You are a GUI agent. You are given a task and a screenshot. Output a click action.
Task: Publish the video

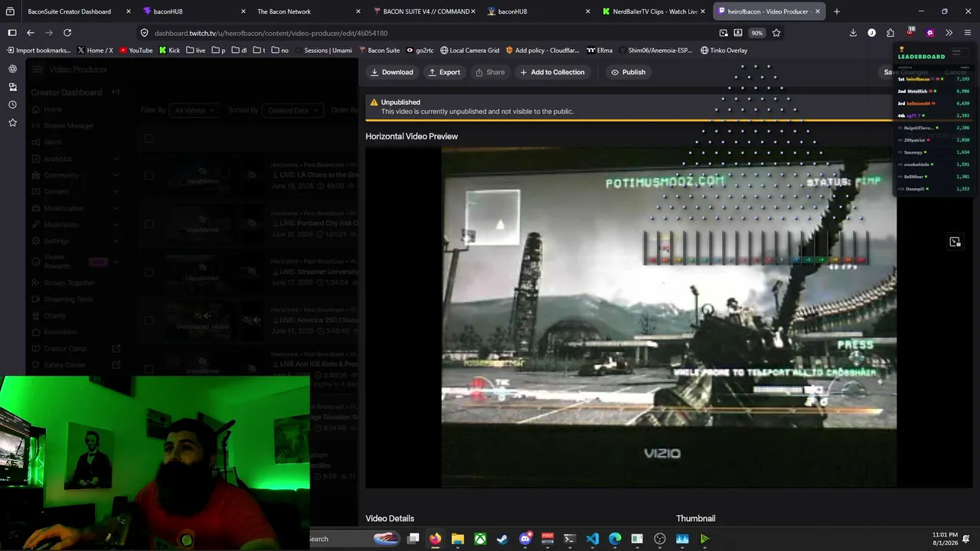click(628, 72)
